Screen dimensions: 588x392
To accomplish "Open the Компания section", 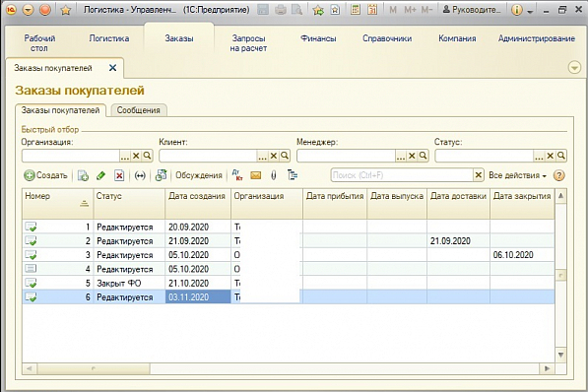I will point(457,38).
